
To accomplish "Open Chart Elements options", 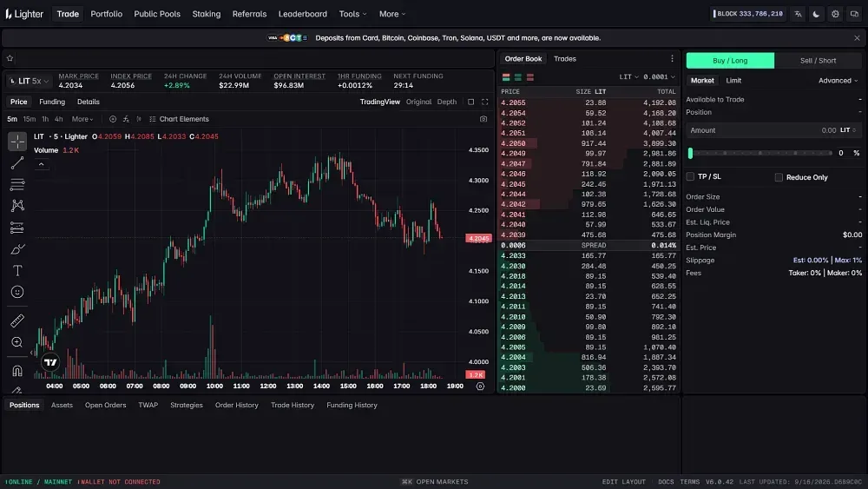I will point(179,119).
